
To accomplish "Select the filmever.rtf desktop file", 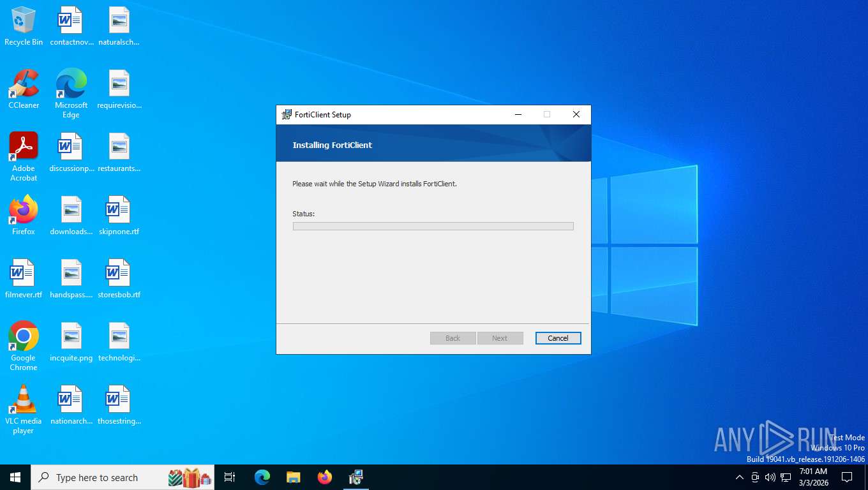I will 24,279.
